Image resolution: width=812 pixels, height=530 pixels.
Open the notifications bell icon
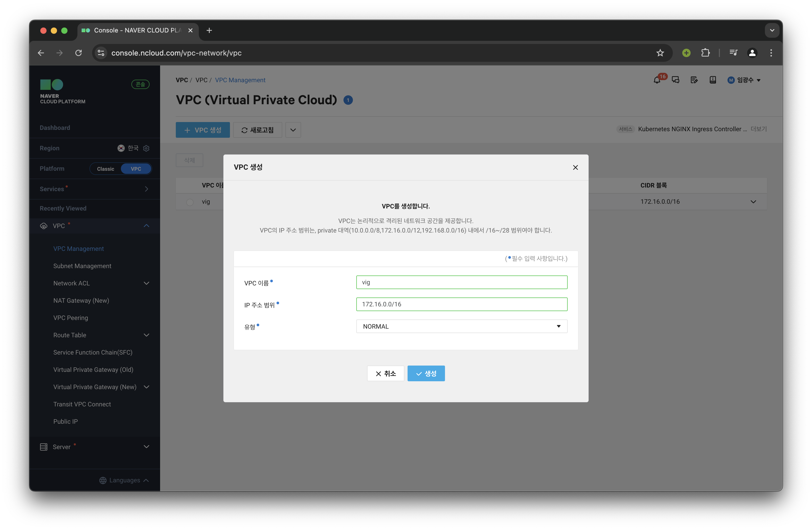pyautogui.click(x=657, y=80)
